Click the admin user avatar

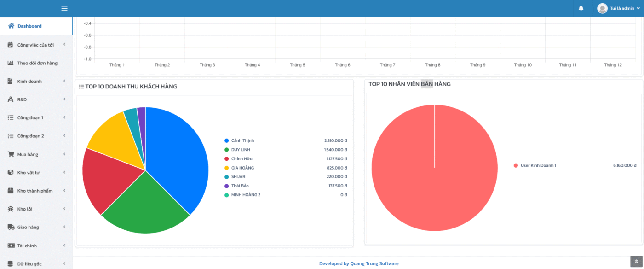pos(602,8)
